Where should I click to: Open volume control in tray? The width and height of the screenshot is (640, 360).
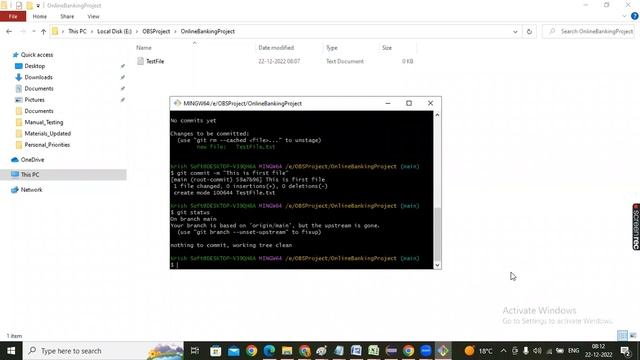tap(537, 351)
